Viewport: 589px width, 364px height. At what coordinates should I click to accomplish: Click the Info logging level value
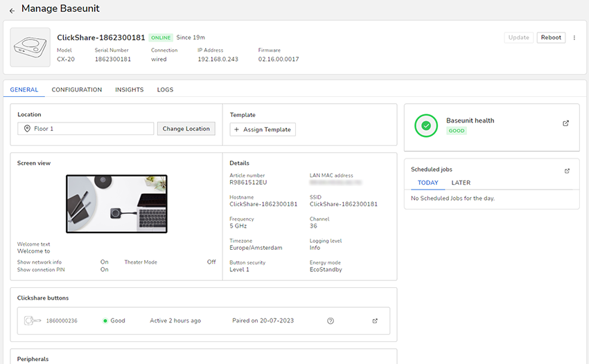click(315, 248)
